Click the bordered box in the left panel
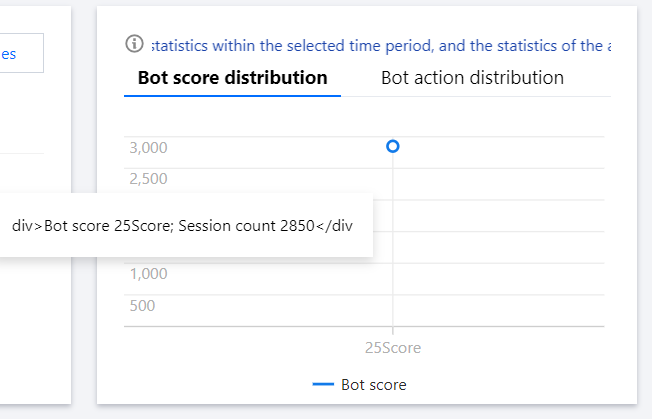Image resolution: width=652 pixels, height=419 pixels. click(x=22, y=53)
